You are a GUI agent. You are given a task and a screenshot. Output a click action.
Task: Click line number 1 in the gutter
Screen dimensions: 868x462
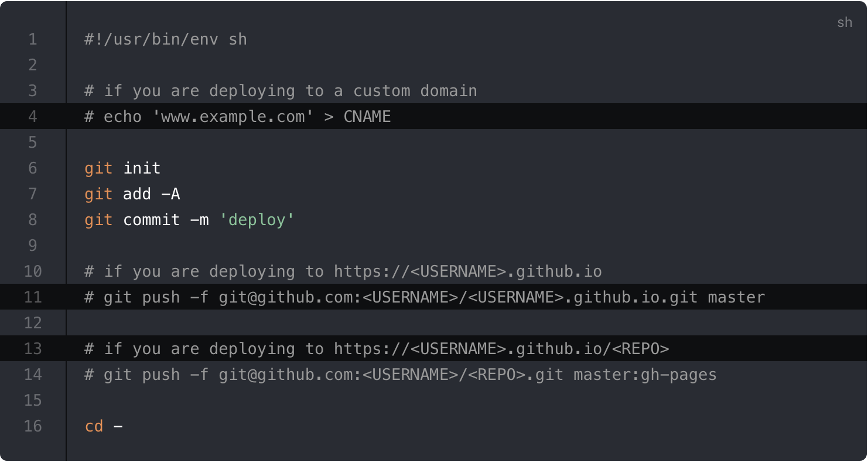click(33, 39)
